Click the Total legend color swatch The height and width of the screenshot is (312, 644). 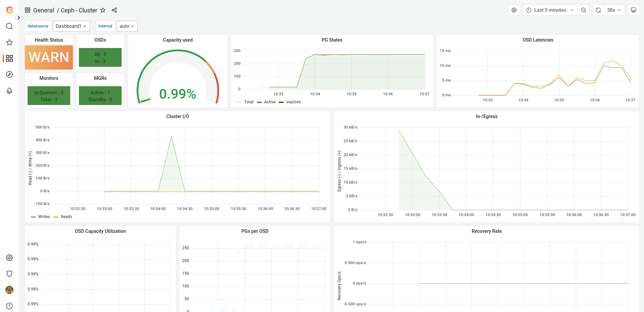pos(239,102)
